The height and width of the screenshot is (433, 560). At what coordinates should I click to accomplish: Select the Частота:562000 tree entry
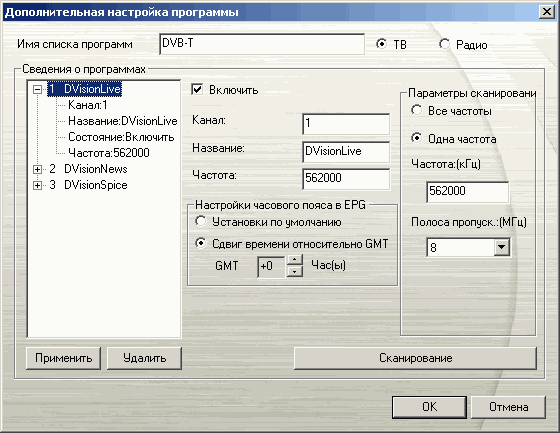point(109,153)
